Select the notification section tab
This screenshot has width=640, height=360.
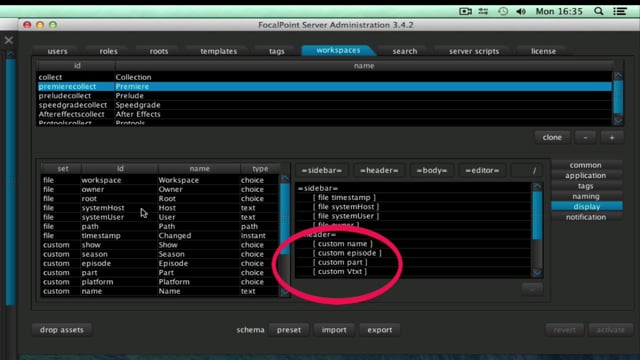click(x=586, y=217)
